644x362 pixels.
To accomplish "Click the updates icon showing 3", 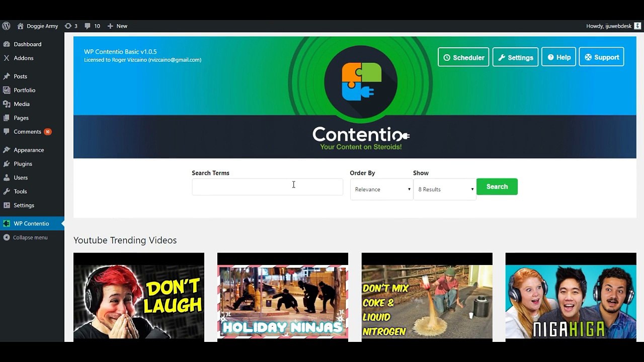I will [x=68, y=26].
